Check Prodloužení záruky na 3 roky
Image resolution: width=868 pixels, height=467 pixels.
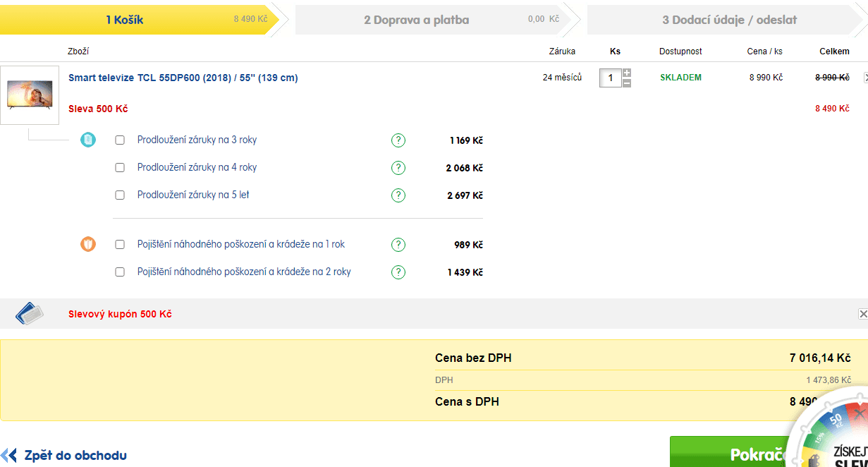(120, 140)
